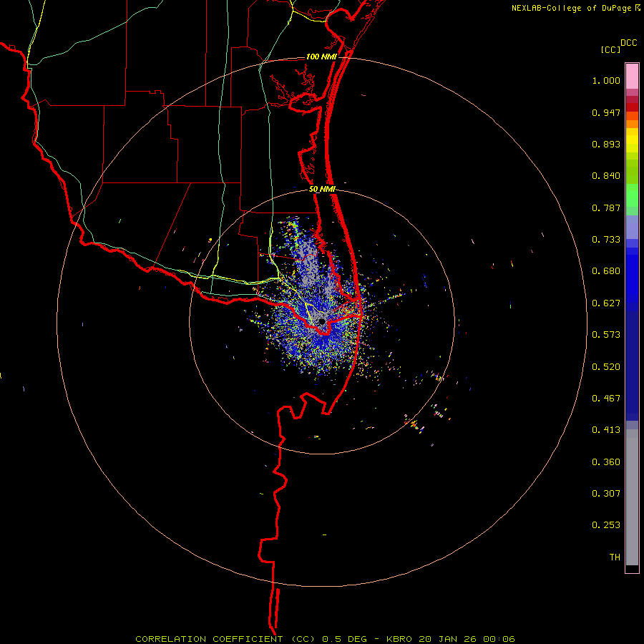
Task: Click the 0.627 color scale label
Action: tap(606, 303)
